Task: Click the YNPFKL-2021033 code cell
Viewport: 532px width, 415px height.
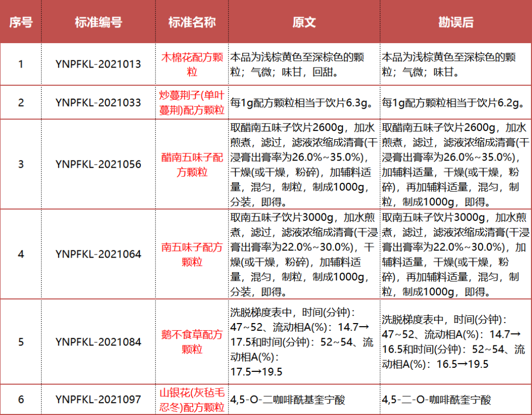Action: pyautogui.click(x=98, y=102)
